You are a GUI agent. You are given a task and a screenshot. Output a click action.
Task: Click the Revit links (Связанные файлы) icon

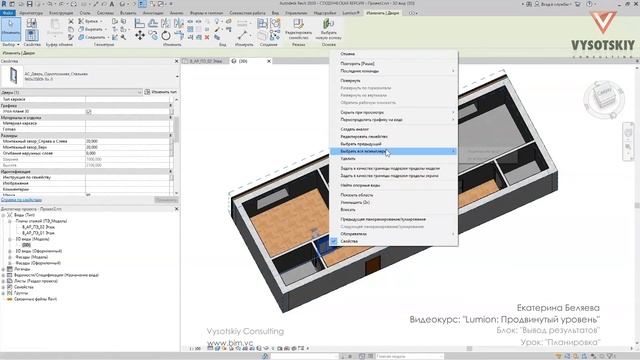pyautogui.click(x=10, y=299)
